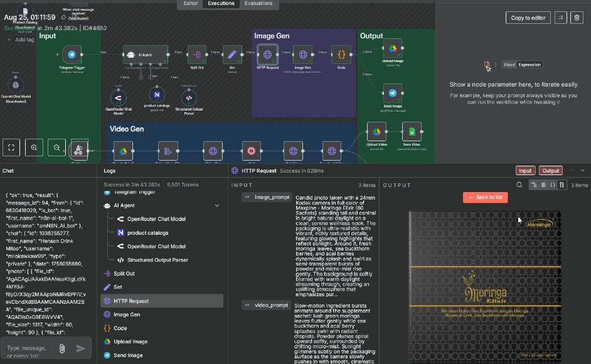Select the Structured Output Parser sub-node
Viewport: 591px width, 364px height.
coord(189,98)
